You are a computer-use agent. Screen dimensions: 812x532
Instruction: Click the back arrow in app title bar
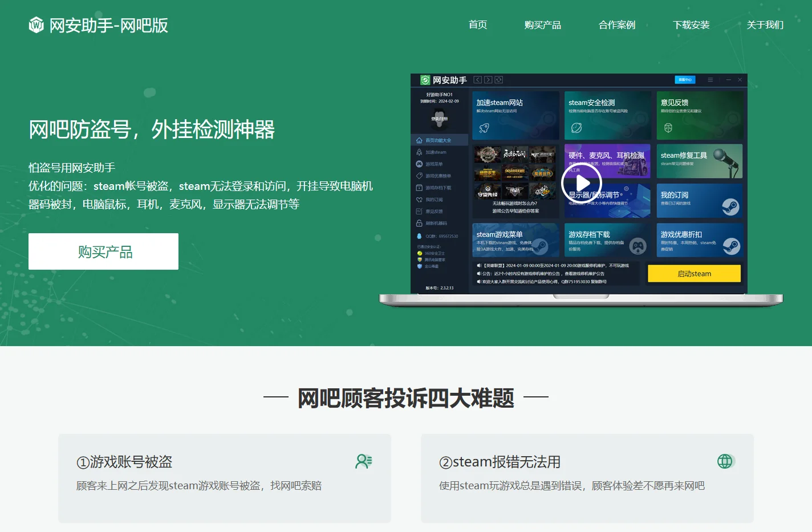478,80
